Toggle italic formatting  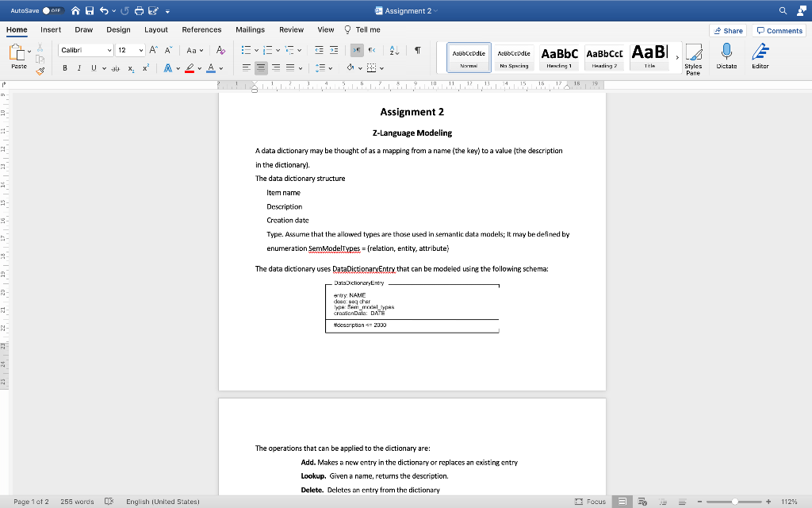(79, 67)
